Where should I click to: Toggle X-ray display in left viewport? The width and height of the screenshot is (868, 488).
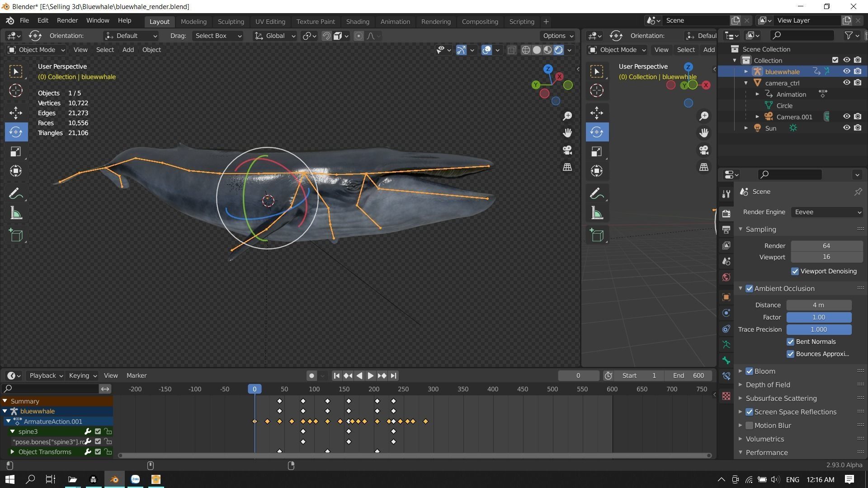pyautogui.click(x=512, y=50)
